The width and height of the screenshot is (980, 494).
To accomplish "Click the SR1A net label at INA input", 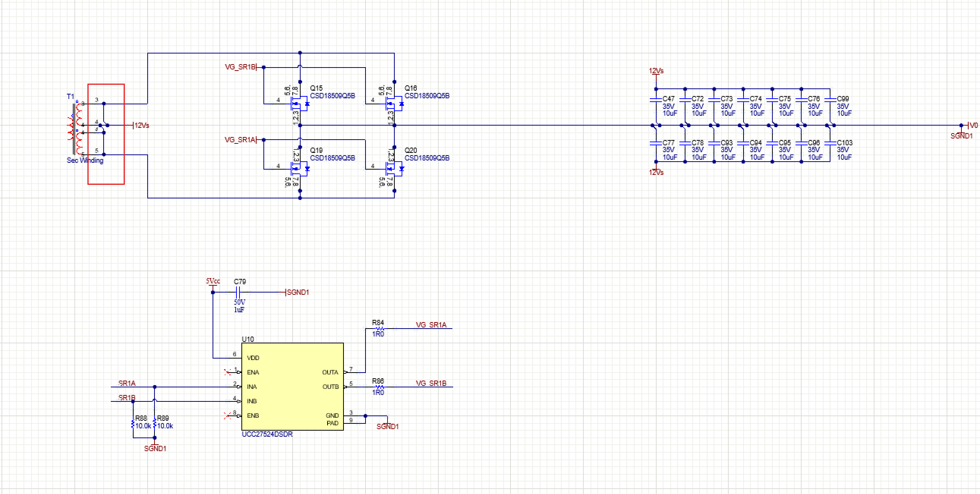I will (127, 383).
